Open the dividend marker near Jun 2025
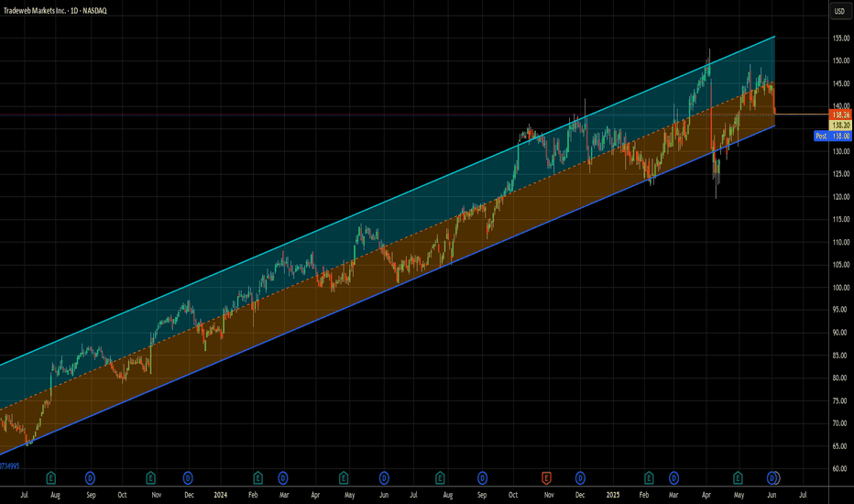This screenshot has height=504, width=854. pos(772,478)
